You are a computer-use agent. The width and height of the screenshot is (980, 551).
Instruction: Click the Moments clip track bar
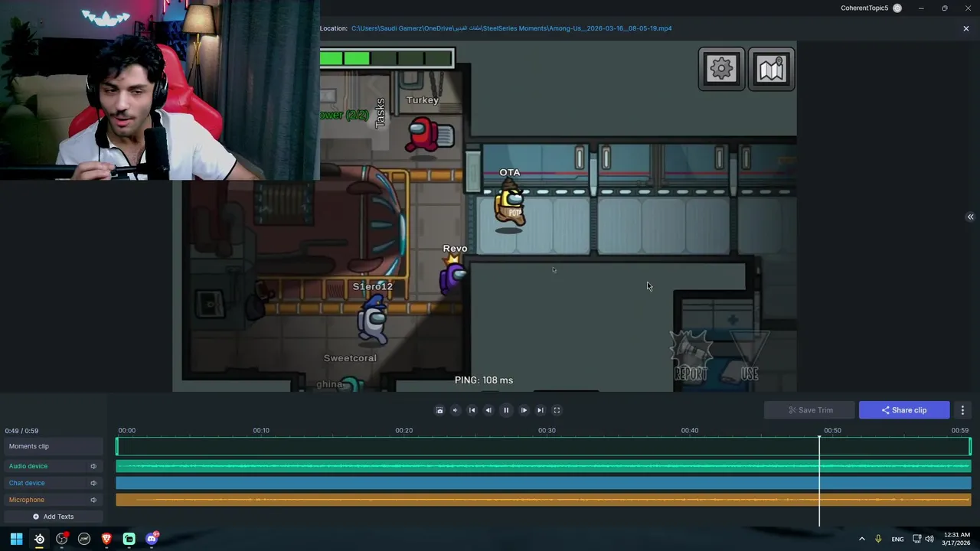(543, 446)
